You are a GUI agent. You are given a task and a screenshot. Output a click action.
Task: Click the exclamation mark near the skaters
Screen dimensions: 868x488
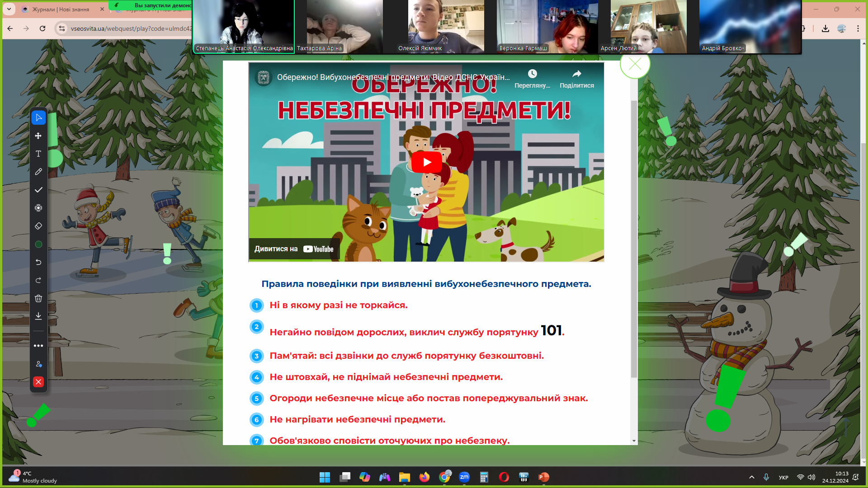coord(167,254)
